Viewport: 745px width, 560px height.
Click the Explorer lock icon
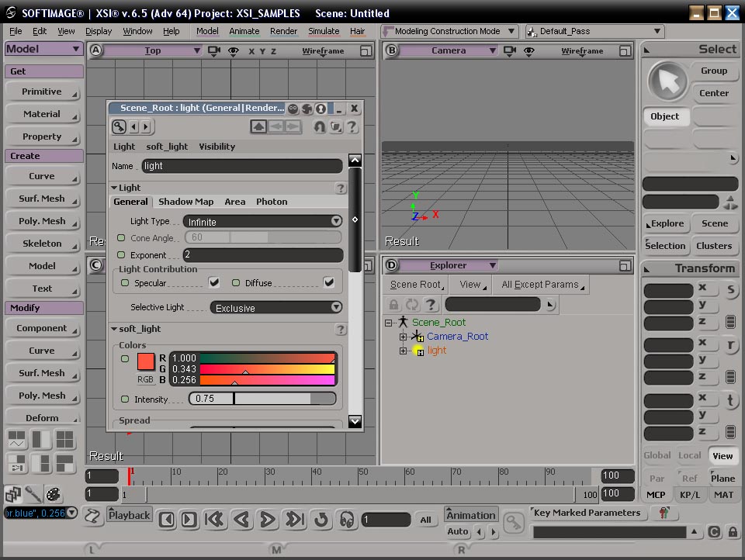[x=393, y=305]
